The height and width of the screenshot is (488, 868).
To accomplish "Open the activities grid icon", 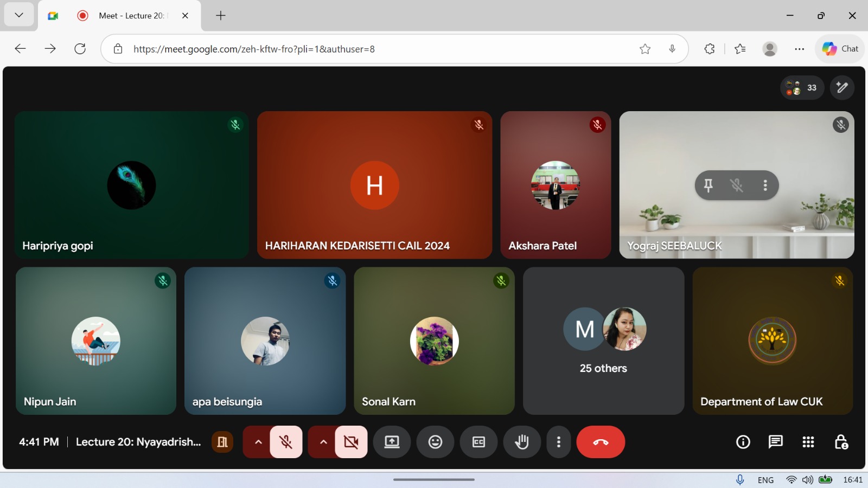I will (808, 442).
